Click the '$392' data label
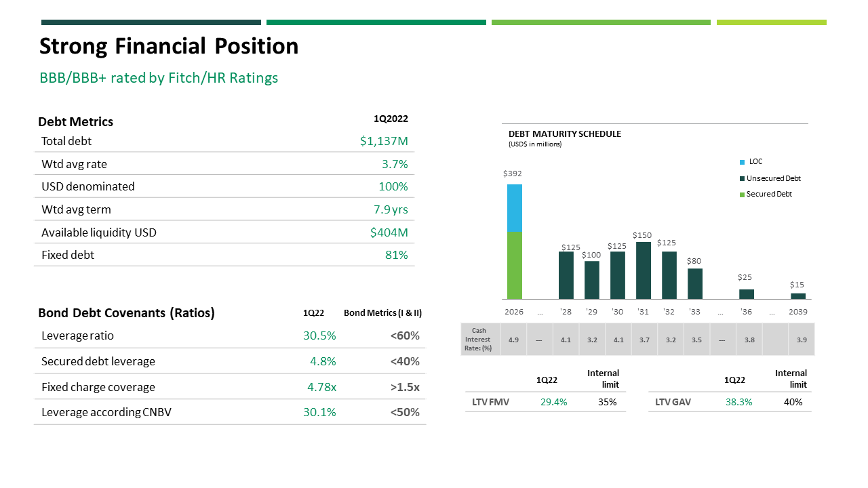The height and width of the screenshot is (488, 868). click(x=513, y=174)
